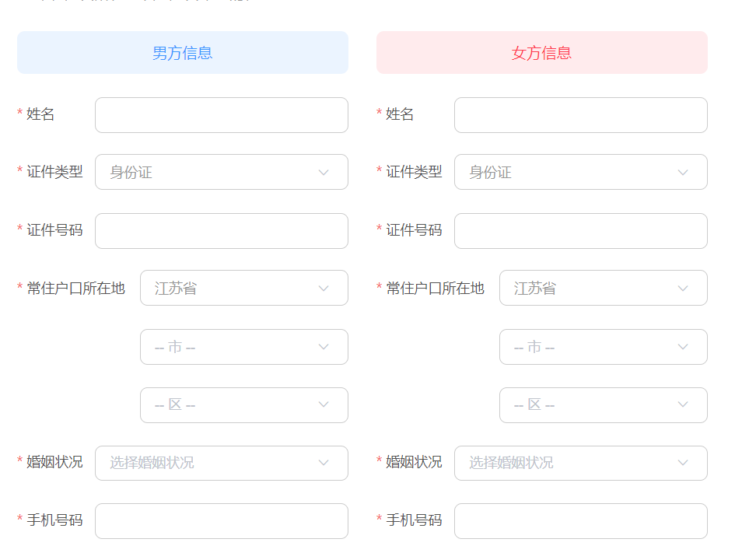
Task: Focus the male 证件号码 field
Action: coord(222,231)
